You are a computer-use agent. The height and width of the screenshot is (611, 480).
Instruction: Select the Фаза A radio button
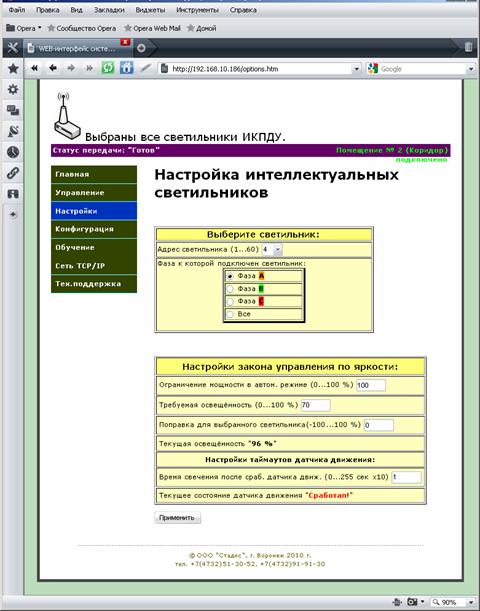coord(230,276)
